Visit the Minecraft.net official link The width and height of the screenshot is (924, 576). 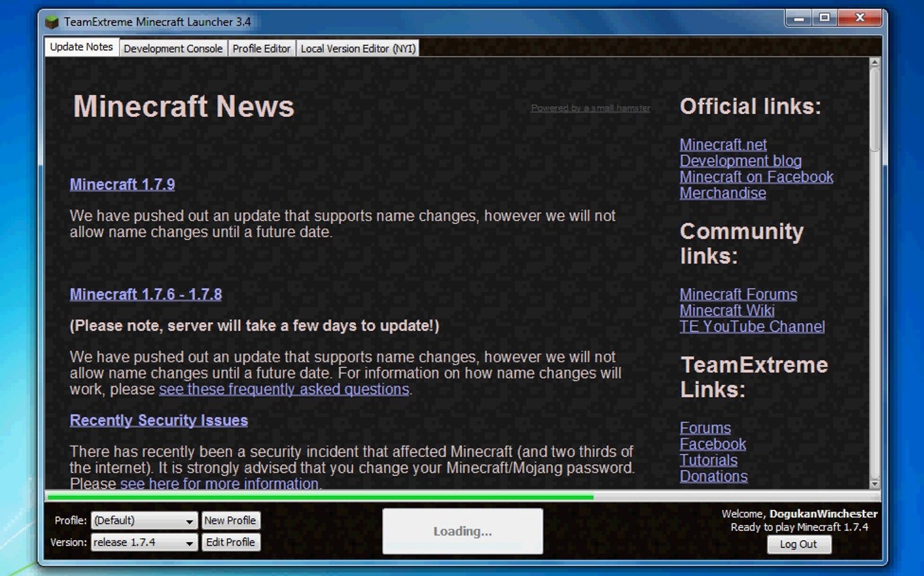click(x=723, y=145)
